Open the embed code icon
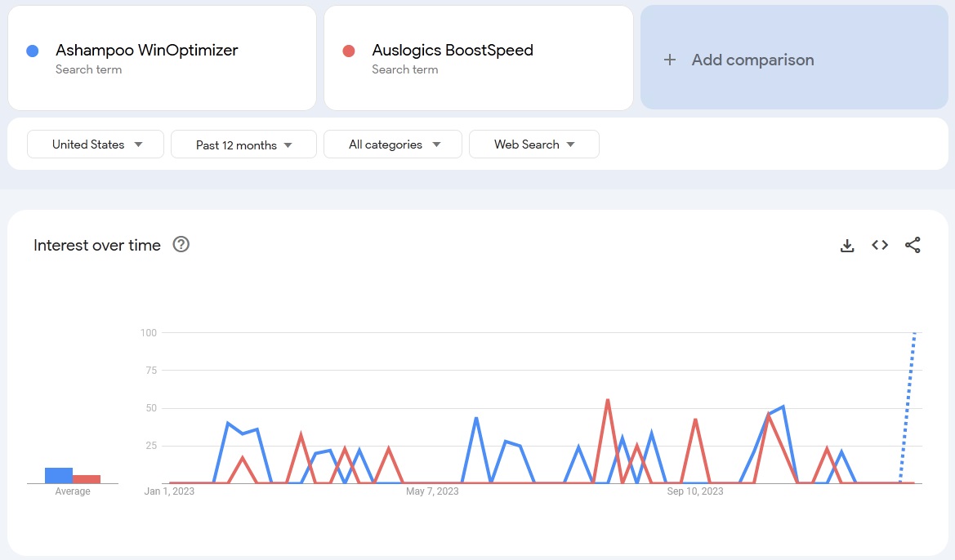This screenshot has width=955, height=560. pyautogui.click(x=880, y=245)
